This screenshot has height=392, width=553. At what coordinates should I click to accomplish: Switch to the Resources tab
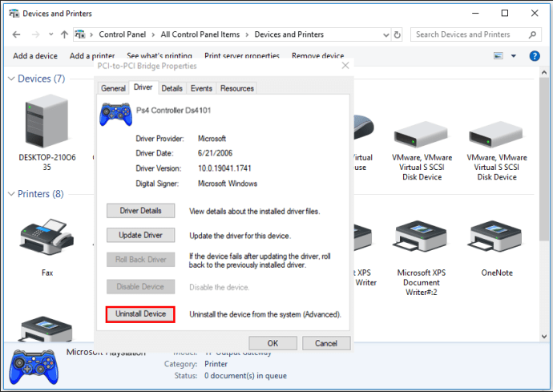coord(237,88)
